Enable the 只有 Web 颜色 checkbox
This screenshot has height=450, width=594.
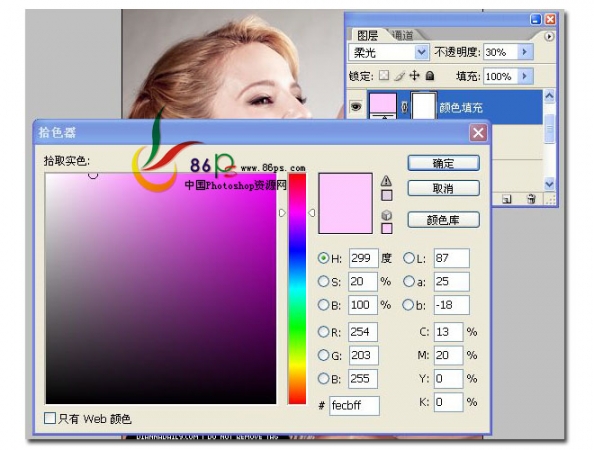(x=50, y=418)
